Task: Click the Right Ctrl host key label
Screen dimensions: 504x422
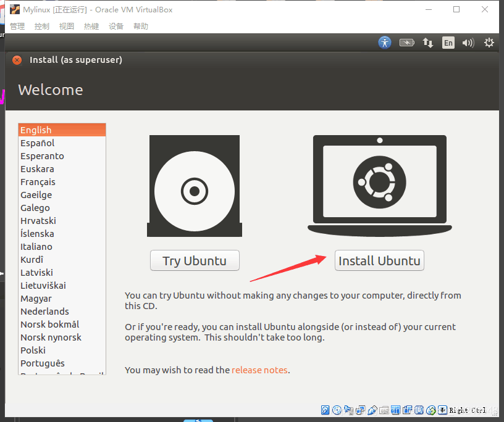Action: tap(468, 410)
